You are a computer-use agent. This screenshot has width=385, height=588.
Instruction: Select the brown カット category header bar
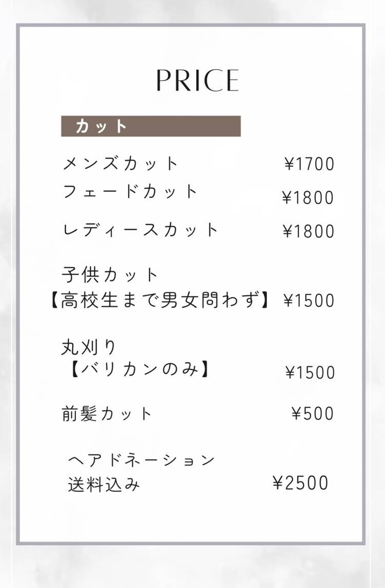point(151,126)
